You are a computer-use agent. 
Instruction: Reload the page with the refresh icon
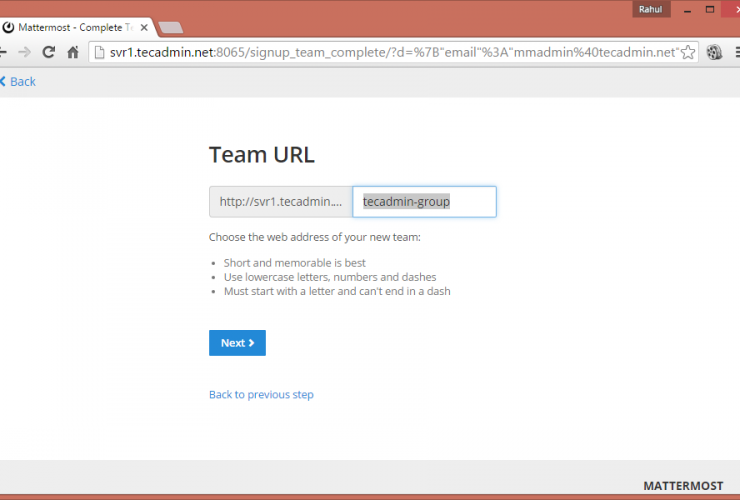(48, 52)
